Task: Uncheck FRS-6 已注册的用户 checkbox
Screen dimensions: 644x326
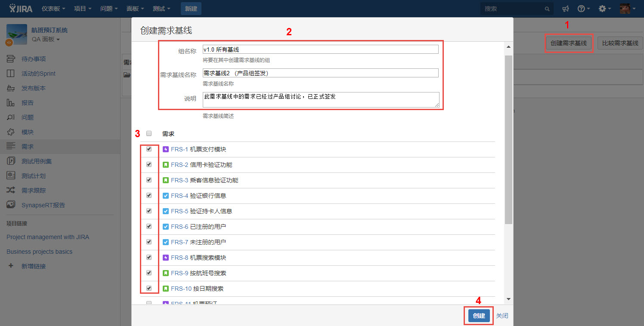Action: pos(149,226)
